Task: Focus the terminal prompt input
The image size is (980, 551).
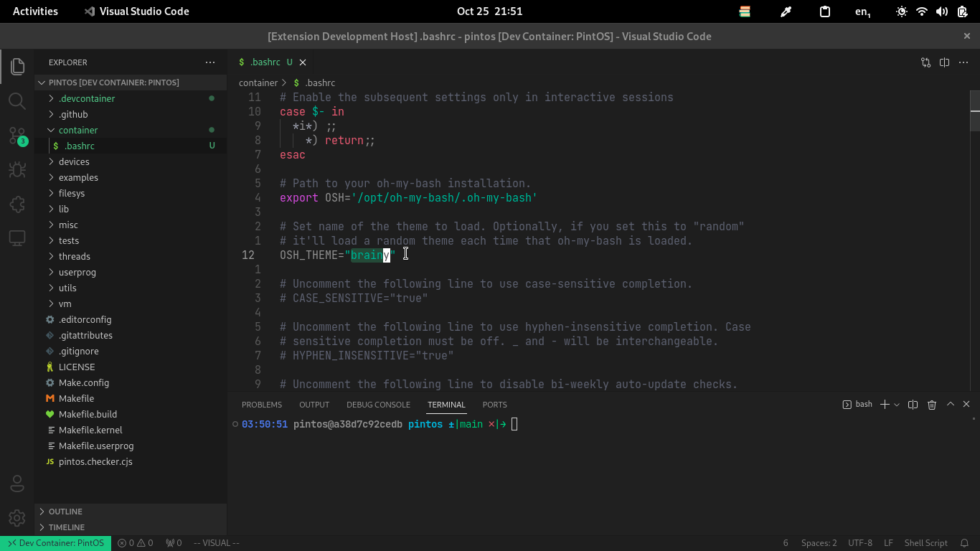Action: [514, 424]
